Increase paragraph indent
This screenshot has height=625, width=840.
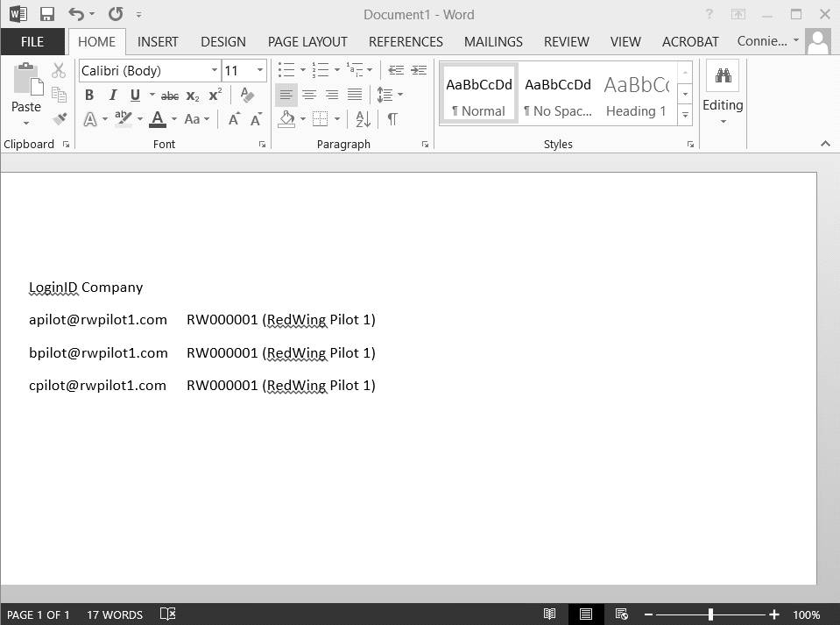pos(419,70)
